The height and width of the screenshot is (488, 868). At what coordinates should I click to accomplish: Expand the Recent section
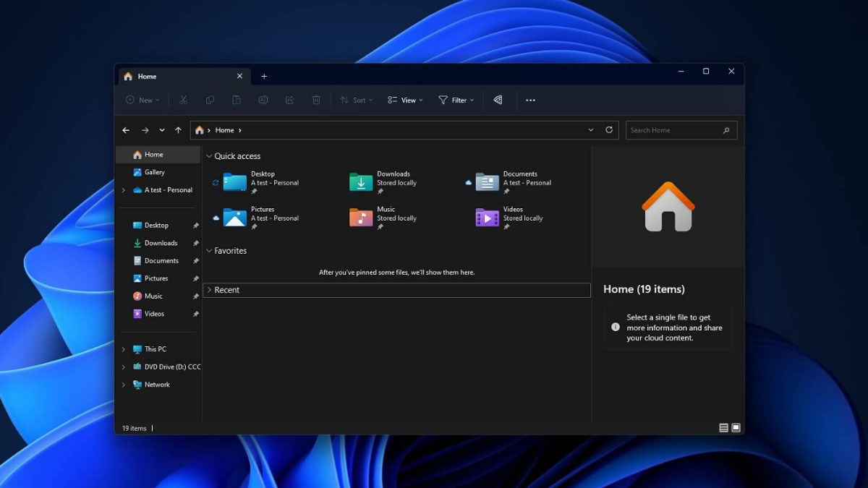(209, 290)
